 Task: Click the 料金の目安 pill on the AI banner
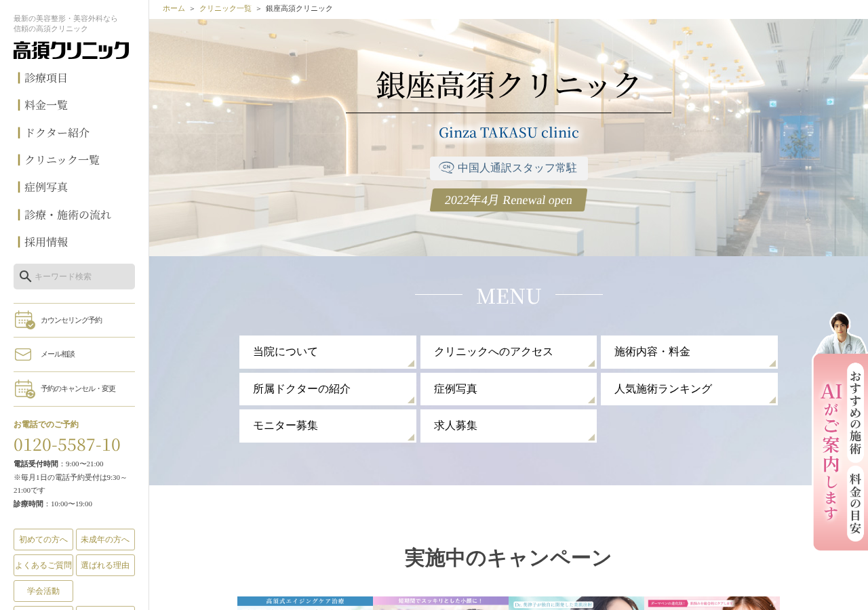coord(856,503)
